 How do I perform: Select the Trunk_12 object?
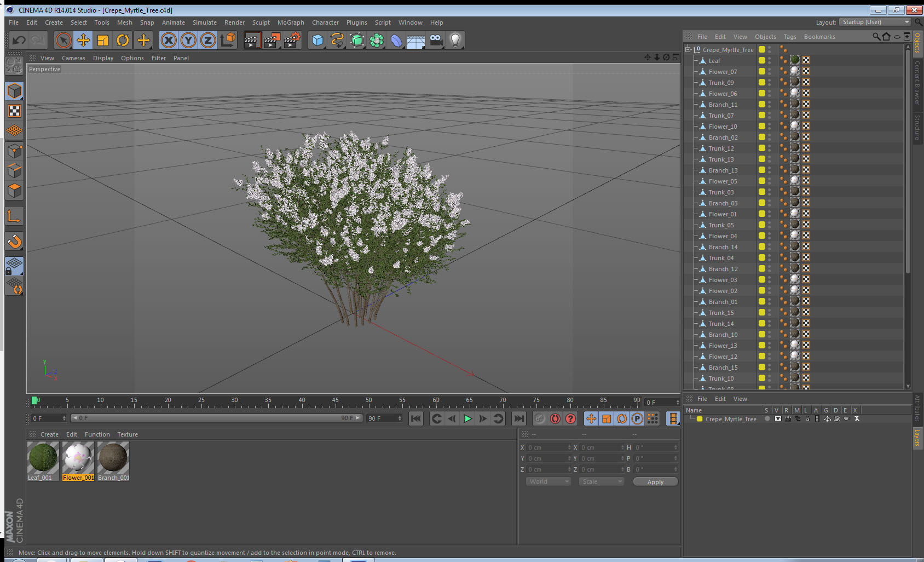click(721, 148)
